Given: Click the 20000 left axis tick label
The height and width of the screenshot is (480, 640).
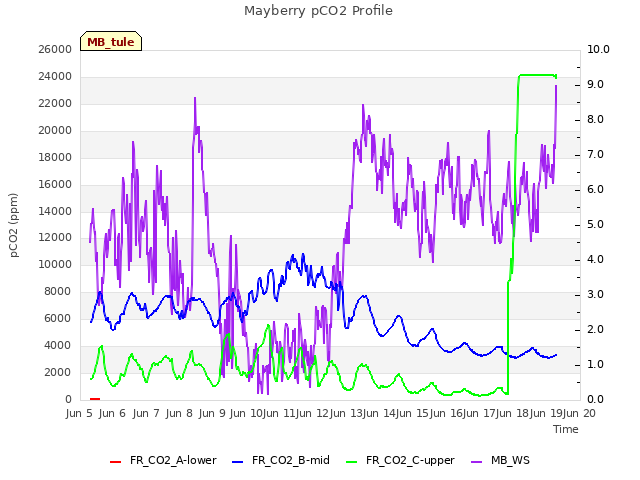Looking at the screenshot, I should coord(55,130).
